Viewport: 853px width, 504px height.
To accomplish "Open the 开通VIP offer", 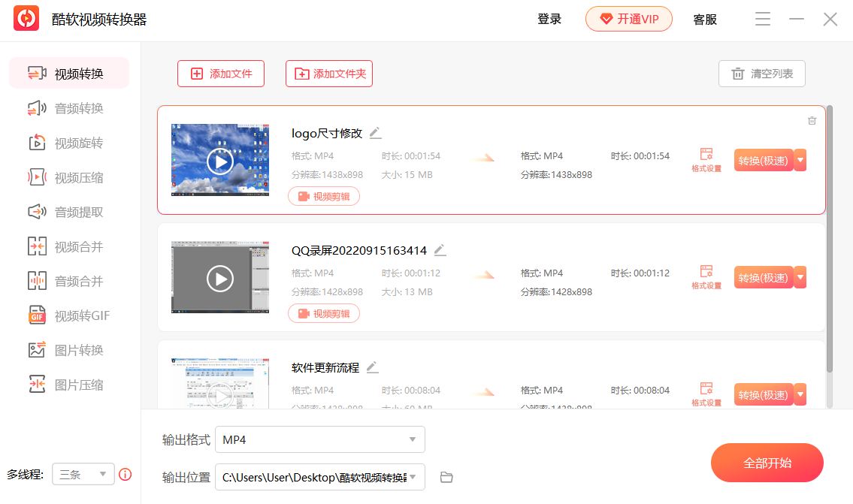I will [629, 19].
